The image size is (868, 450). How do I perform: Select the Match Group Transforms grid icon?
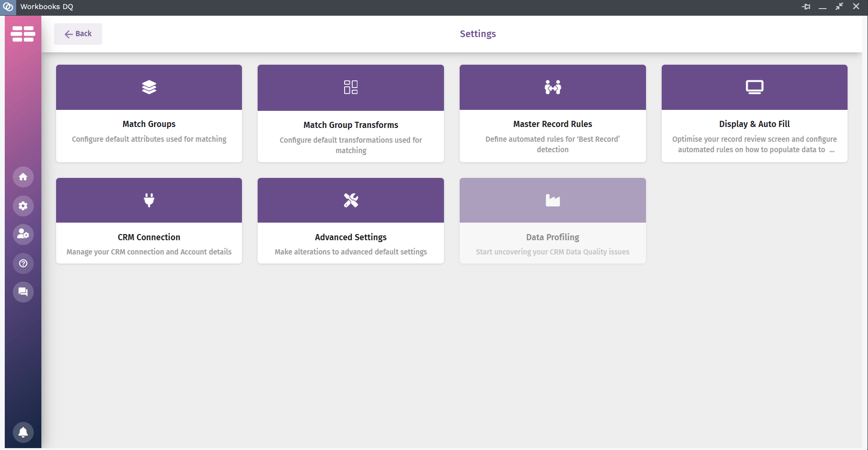351,87
